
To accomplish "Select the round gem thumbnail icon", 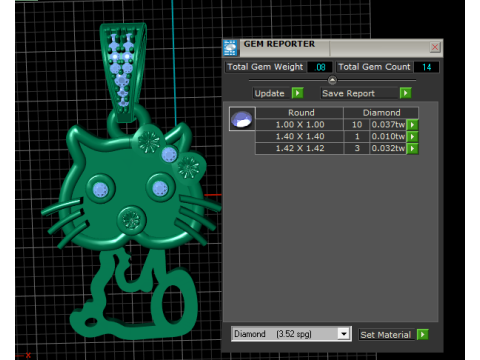I will pyautogui.click(x=242, y=119).
